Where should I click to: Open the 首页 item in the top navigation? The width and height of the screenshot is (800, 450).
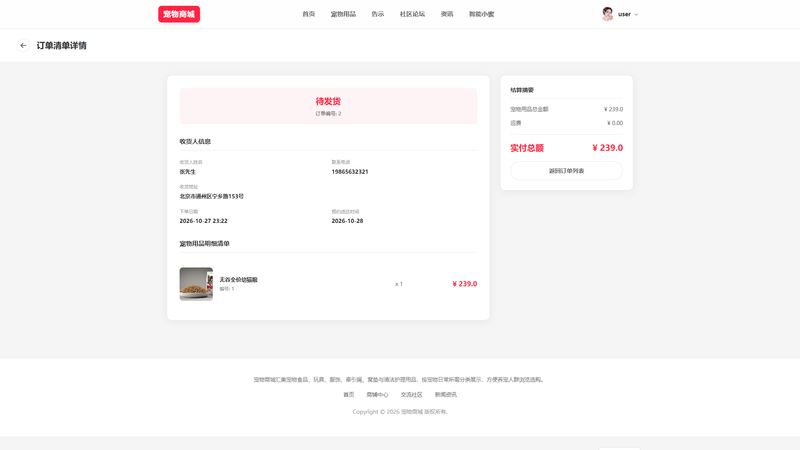click(309, 14)
